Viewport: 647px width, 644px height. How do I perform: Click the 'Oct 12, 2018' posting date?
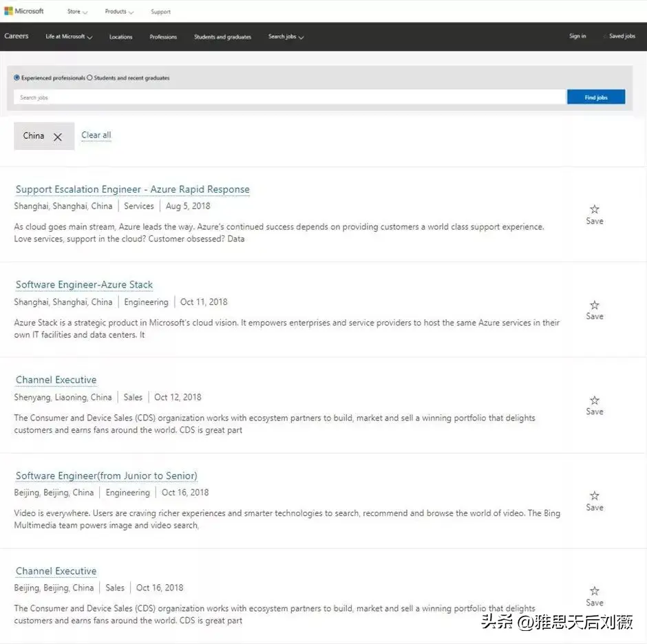click(178, 397)
